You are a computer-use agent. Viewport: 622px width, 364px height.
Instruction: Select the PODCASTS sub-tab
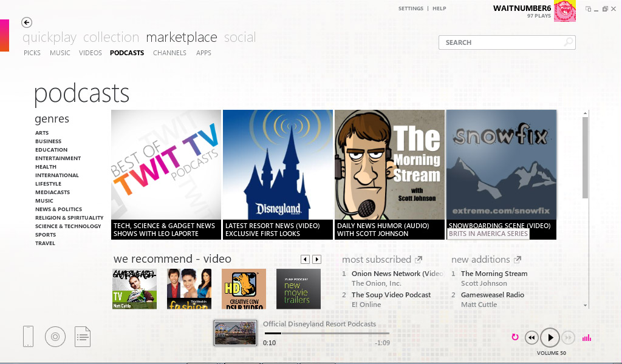tap(127, 53)
